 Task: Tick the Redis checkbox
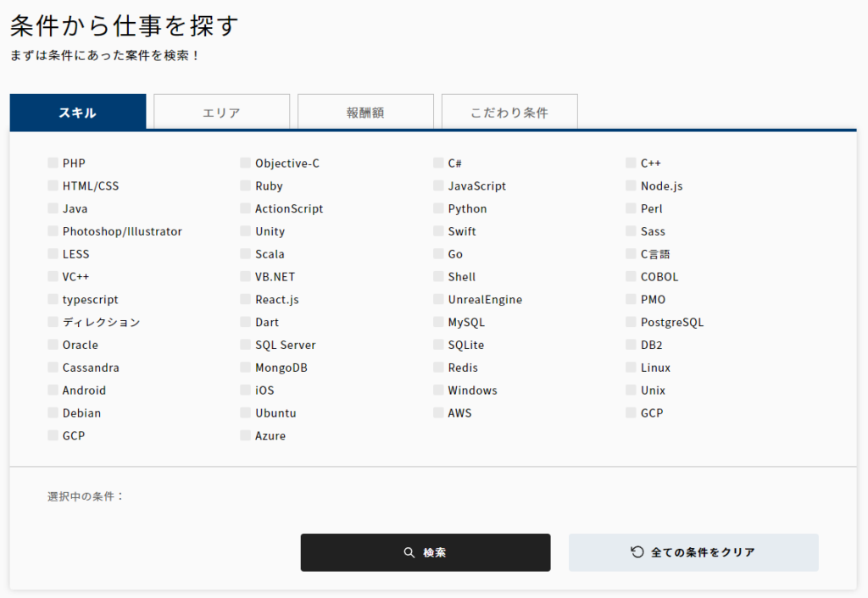point(438,367)
